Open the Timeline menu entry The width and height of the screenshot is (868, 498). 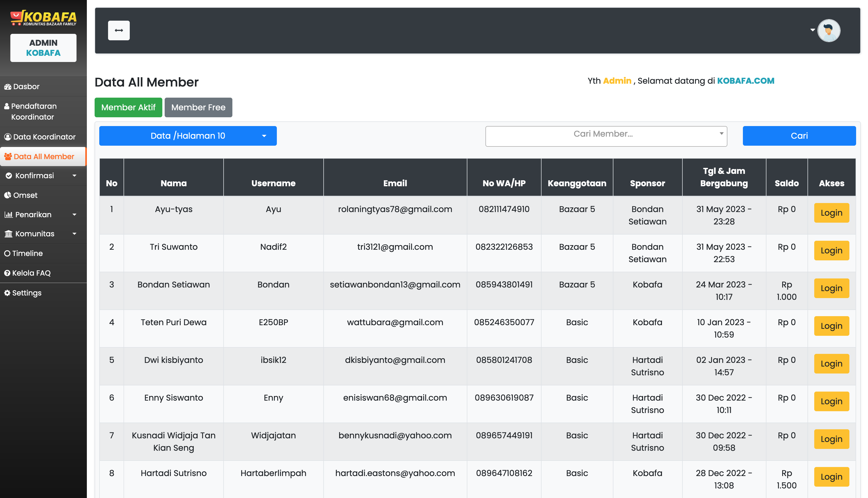click(x=43, y=253)
